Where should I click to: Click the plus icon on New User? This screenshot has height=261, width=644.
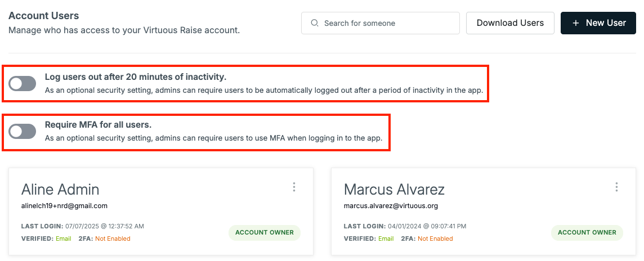pos(575,23)
